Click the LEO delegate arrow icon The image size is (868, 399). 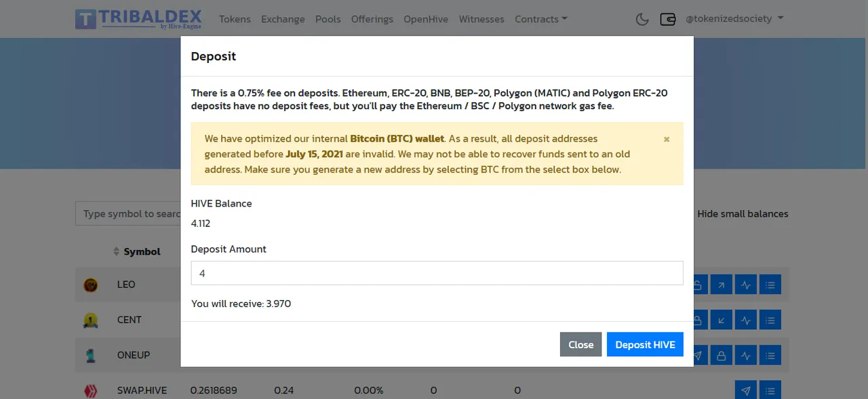click(x=722, y=285)
